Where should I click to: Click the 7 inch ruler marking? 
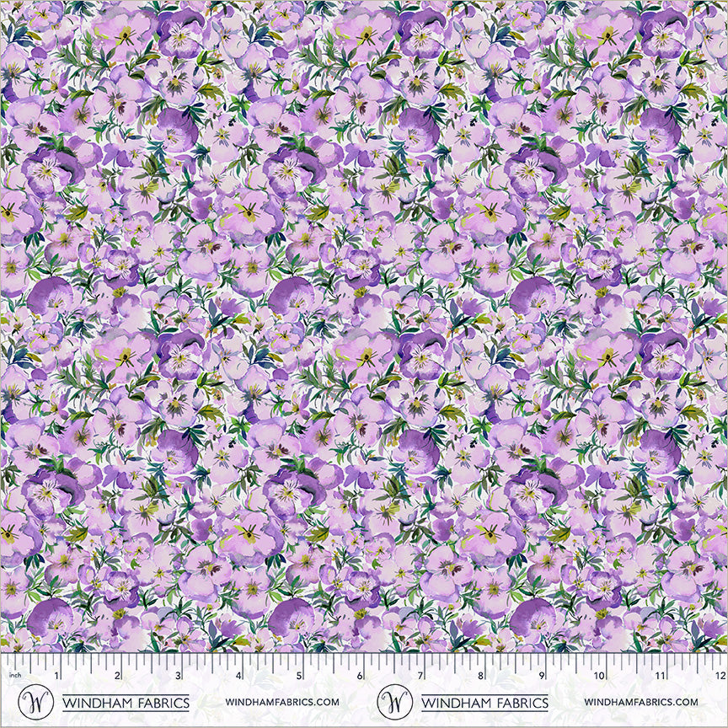point(421,676)
